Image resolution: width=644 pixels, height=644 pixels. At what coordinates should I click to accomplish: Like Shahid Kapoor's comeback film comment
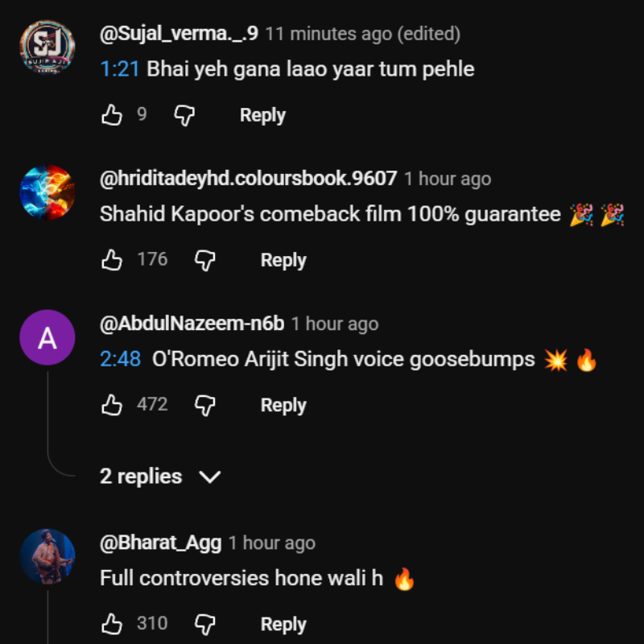point(111,260)
